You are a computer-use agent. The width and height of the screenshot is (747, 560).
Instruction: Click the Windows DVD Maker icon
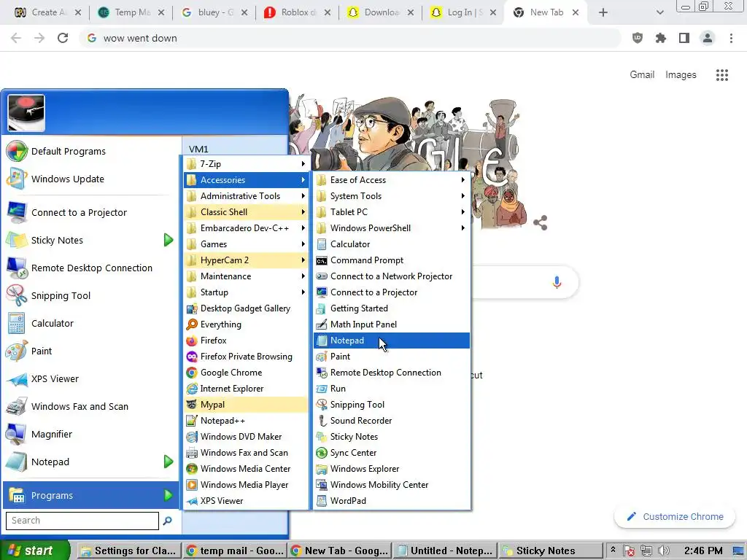(x=192, y=437)
